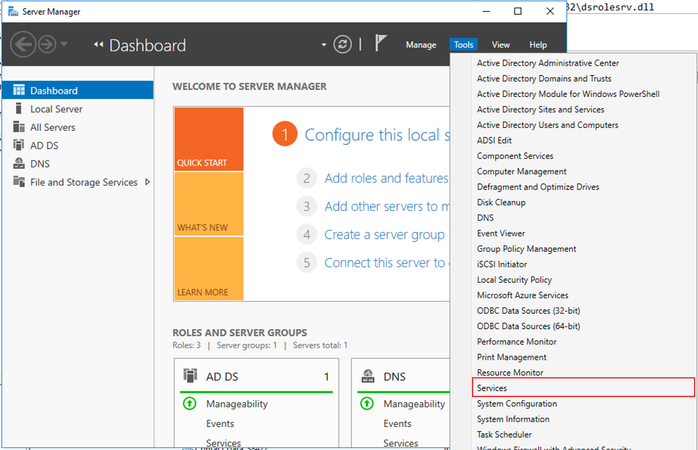Click the AD DS role tile header
This screenshot has width=698, height=450.
pyautogui.click(x=255, y=377)
